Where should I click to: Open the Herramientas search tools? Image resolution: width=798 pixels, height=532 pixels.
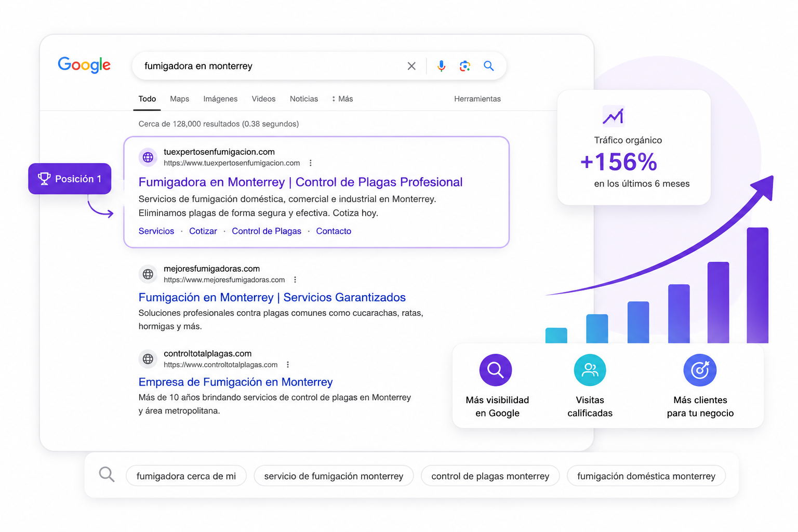pyautogui.click(x=477, y=99)
